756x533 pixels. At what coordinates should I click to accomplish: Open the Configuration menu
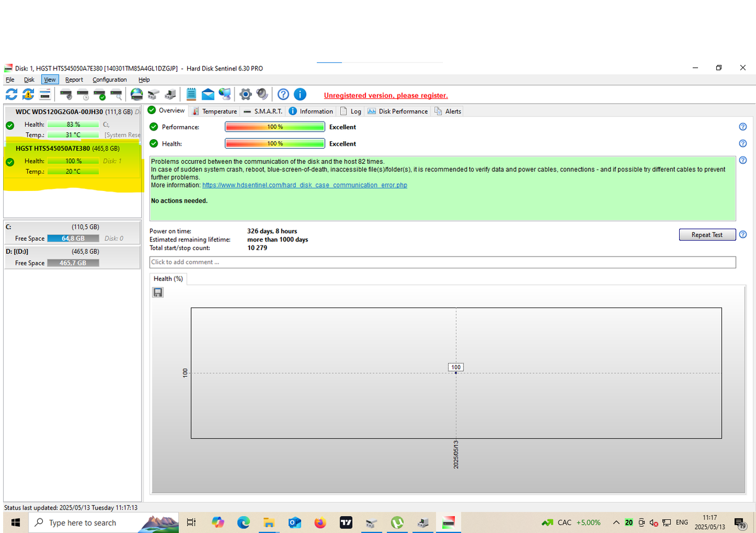point(110,79)
